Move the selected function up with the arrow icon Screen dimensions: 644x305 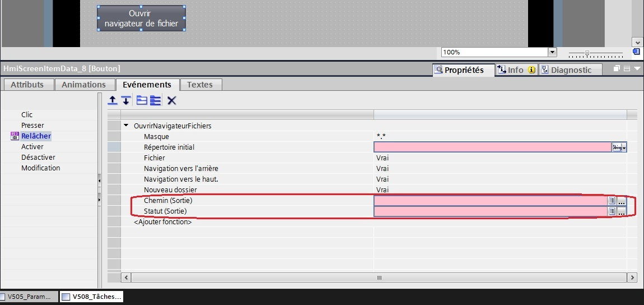click(113, 100)
